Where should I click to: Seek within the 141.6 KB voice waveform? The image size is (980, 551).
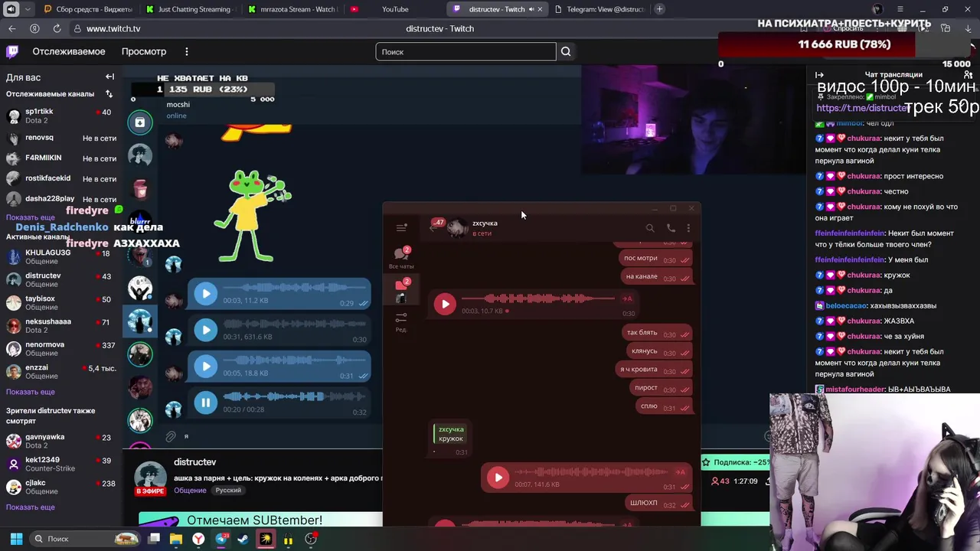tap(591, 473)
